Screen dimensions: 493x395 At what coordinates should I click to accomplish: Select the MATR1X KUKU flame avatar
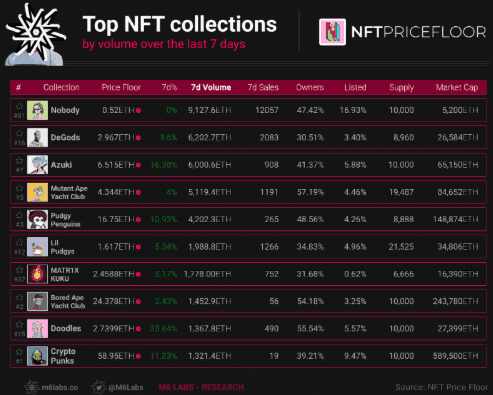[37, 274]
